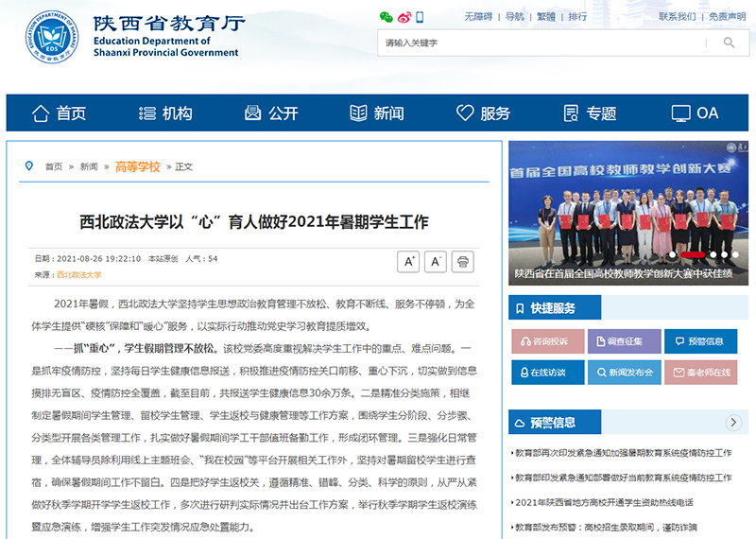Open the WeChat icon in header
This screenshot has width=756, height=539.
(x=386, y=17)
